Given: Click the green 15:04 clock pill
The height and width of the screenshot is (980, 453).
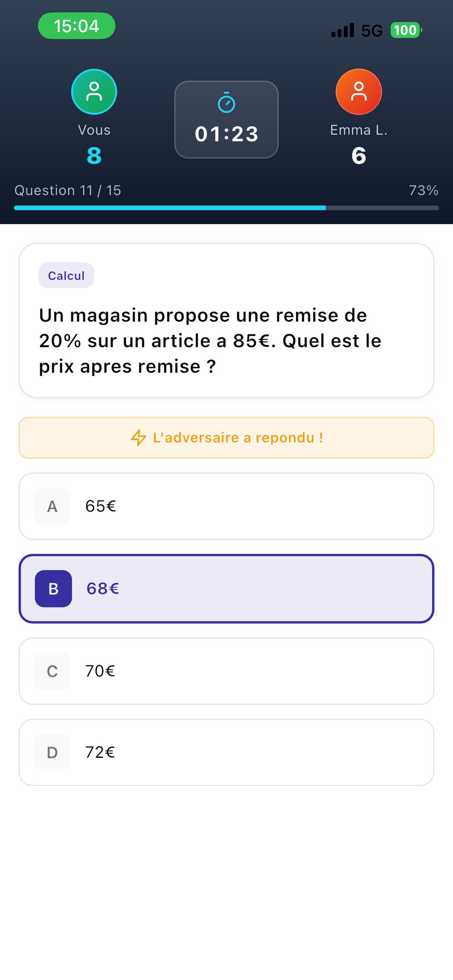Looking at the screenshot, I should click(76, 26).
